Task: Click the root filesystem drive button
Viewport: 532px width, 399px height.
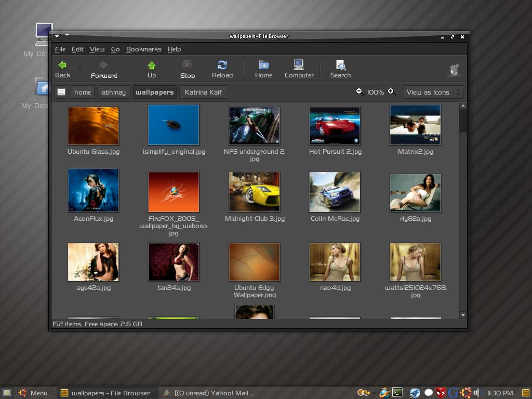Action: coord(61,92)
